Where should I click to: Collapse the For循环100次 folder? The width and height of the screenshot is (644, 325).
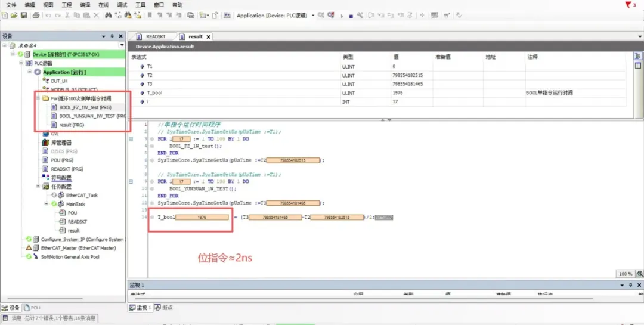pos(38,98)
